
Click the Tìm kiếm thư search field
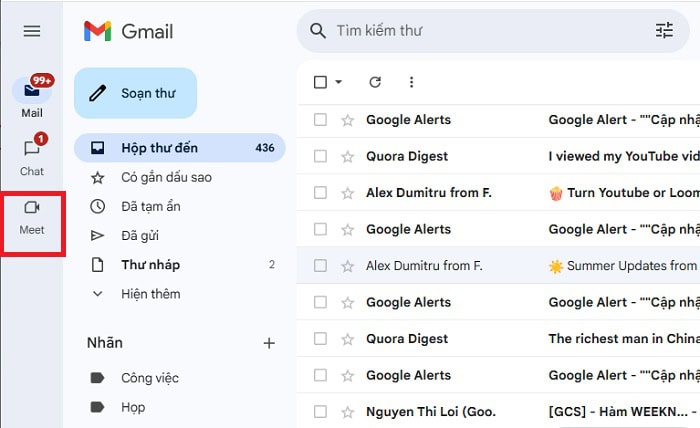click(x=480, y=31)
